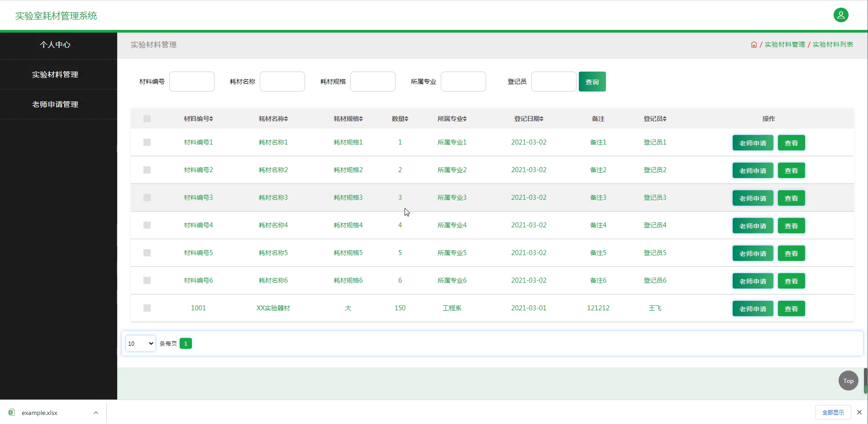
Task: Click 查看 for 材料编号4
Action: click(x=791, y=226)
